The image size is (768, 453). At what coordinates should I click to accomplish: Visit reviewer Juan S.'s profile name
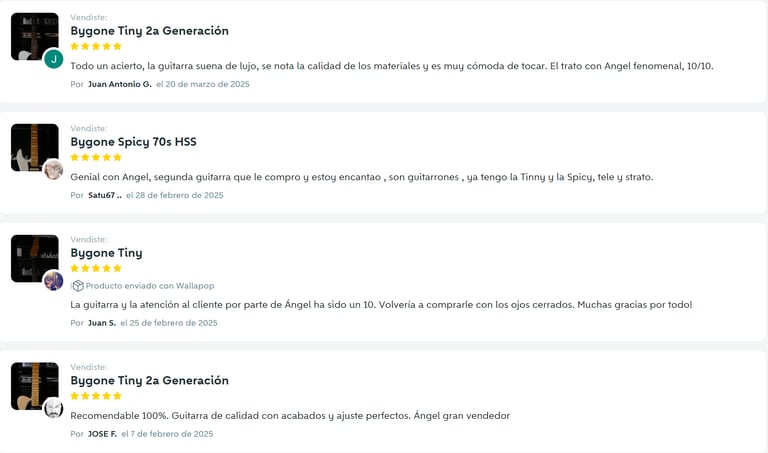click(101, 323)
